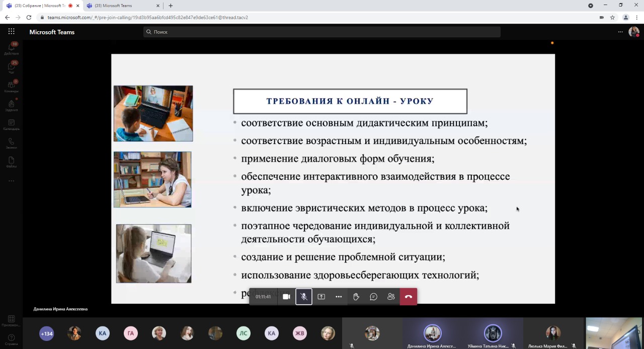Open the Чат section in the sidebar
The height and width of the screenshot is (349, 644).
pyautogui.click(x=11, y=67)
